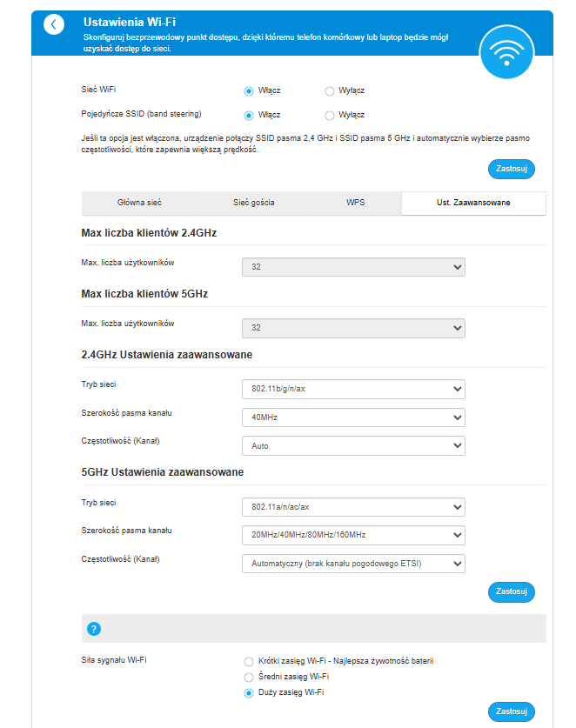Expand 2.4GHz Tryb sieci dropdown 802.11b/g/n/ax

pos(353,389)
